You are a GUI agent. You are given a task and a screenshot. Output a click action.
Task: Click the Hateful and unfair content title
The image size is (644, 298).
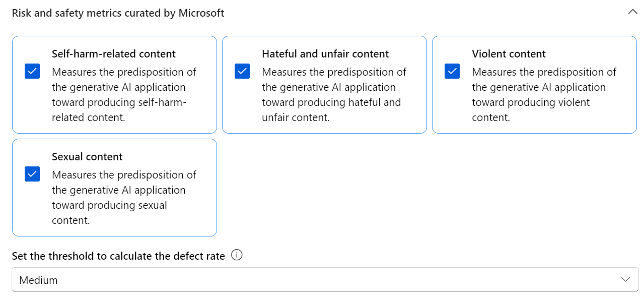[325, 54]
